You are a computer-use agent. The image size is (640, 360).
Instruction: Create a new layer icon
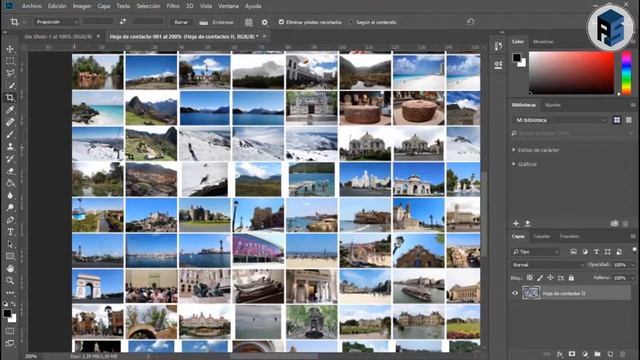[x=610, y=354]
